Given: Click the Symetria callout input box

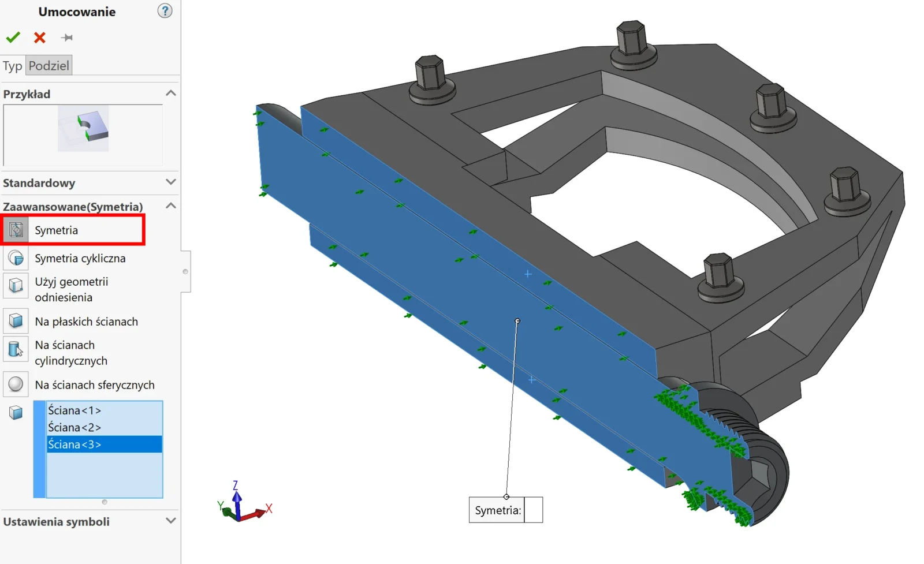Looking at the screenshot, I should click(534, 510).
